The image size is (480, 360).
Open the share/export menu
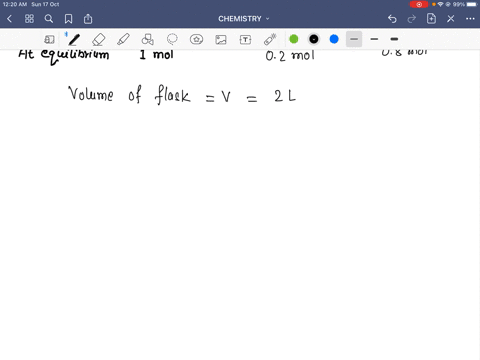tap(88, 19)
